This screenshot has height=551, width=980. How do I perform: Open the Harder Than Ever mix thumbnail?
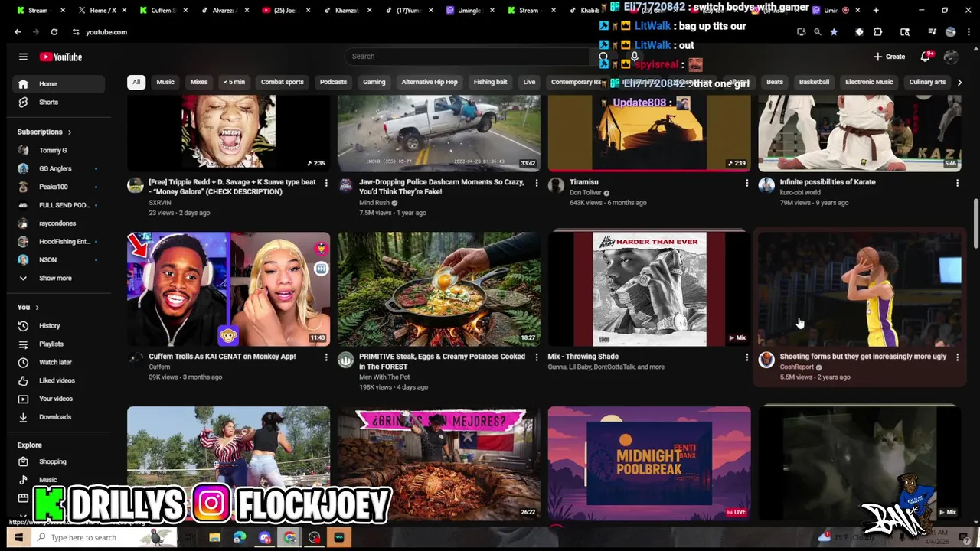[x=649, y=289]
